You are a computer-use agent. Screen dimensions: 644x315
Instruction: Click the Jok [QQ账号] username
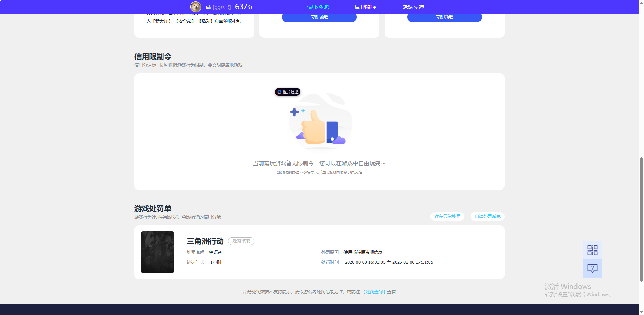pyautogui.click(x=218, y=7)
